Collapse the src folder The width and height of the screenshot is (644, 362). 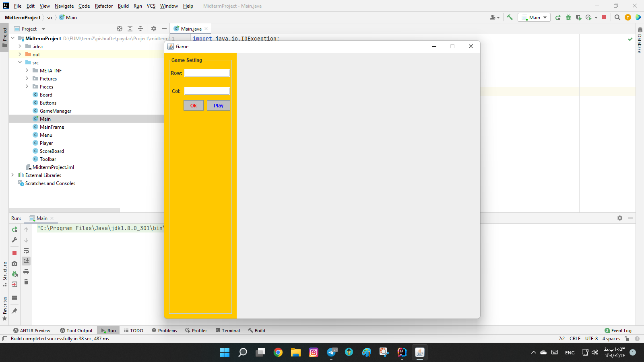(x=20, y=62)
